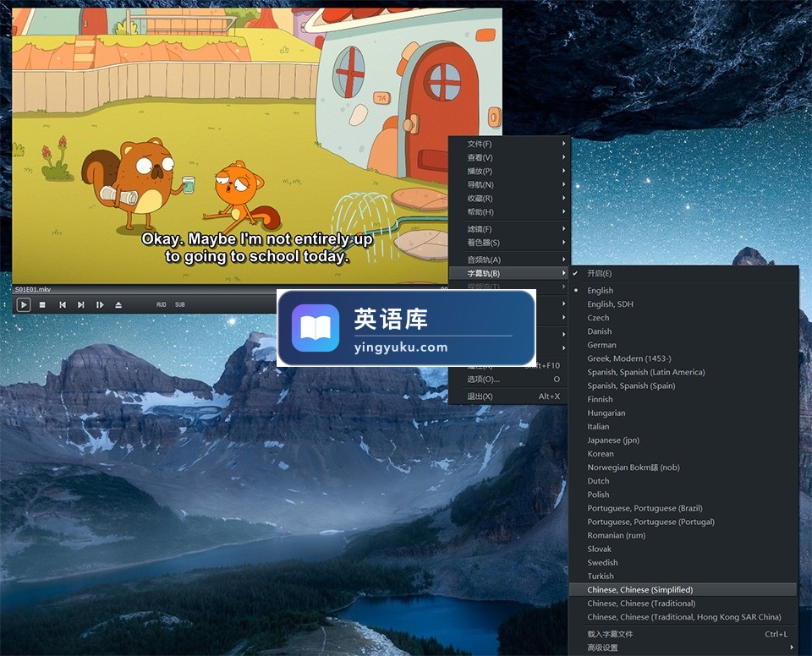Expand the 音频轨(A) submenu

[x=509, y=260]
